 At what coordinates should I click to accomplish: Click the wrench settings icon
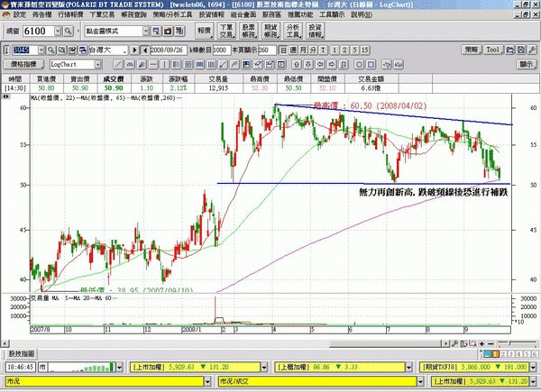coord(532,50)
